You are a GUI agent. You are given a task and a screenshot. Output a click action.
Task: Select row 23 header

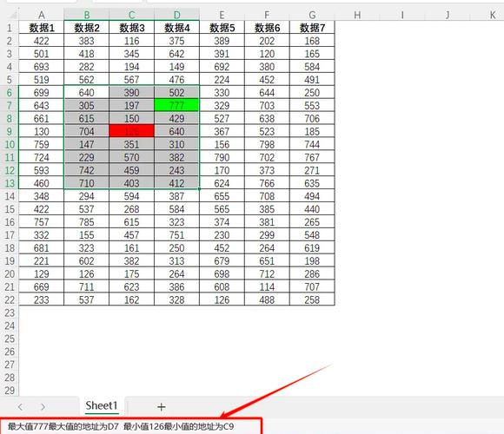pyautogui.click(x=10, y=312)
